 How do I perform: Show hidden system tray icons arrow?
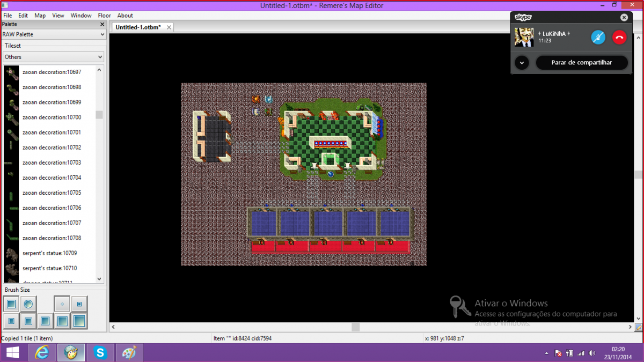tap(546, 353)
